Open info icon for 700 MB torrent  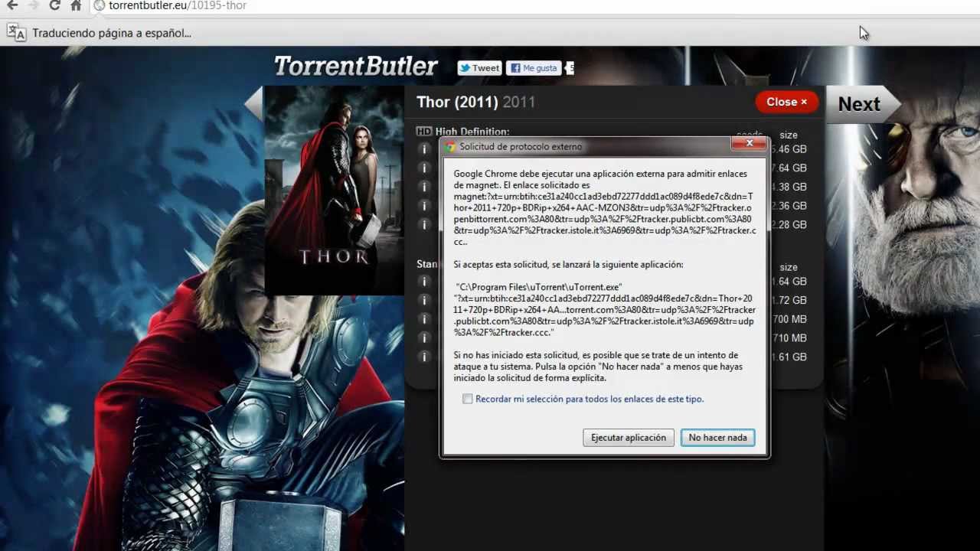pos(423,319)
